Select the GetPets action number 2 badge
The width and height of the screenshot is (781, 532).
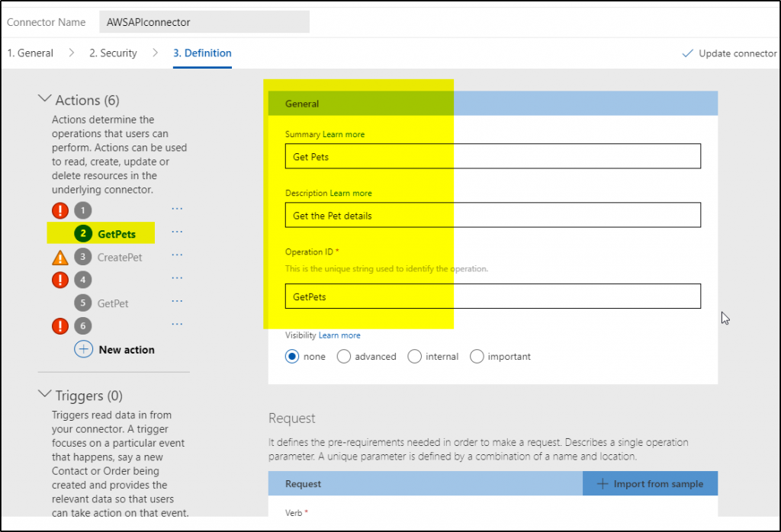83,233
